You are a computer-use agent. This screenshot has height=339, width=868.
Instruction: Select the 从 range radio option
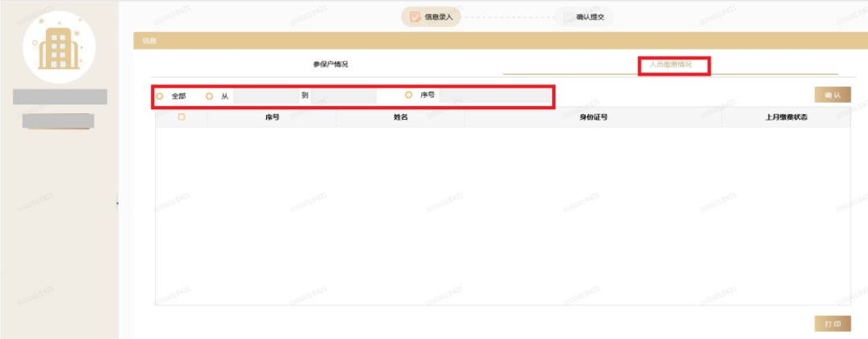tap(209, 96)
